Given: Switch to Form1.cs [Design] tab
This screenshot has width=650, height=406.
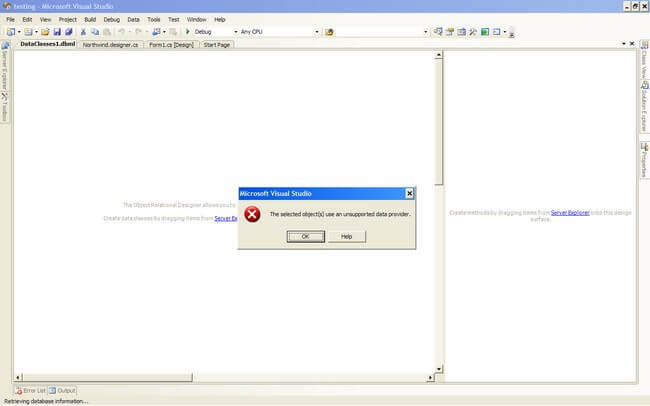Looking at the screenshot, I should click(x=171, y=44).
